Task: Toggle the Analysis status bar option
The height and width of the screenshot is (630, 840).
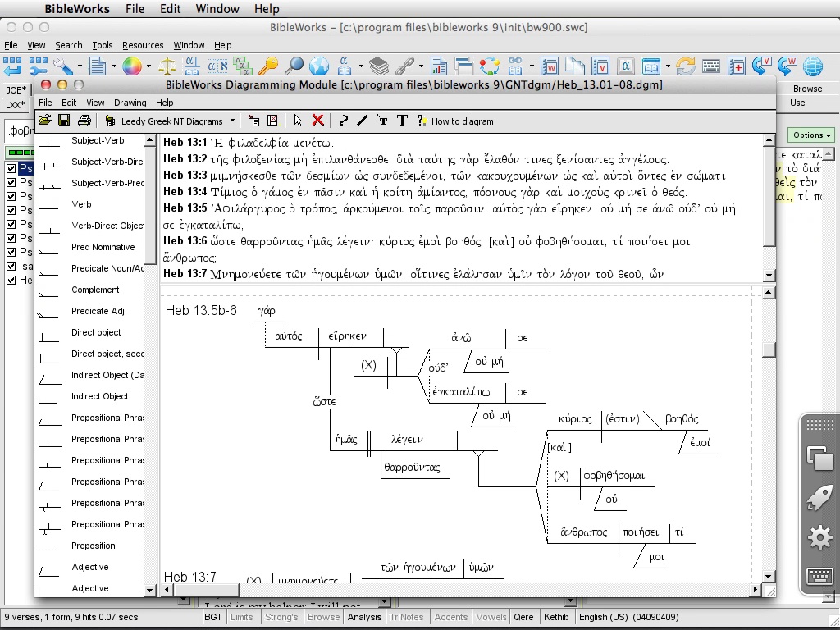Action: pos(364,617)
